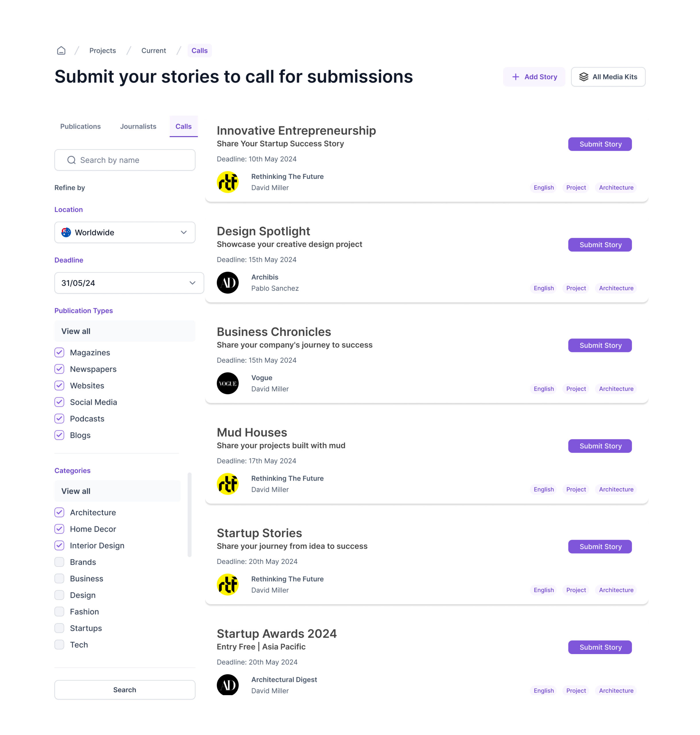The image size is (700, 735).
Task: Click the Archibis AD logo
Action: point(228,283)
